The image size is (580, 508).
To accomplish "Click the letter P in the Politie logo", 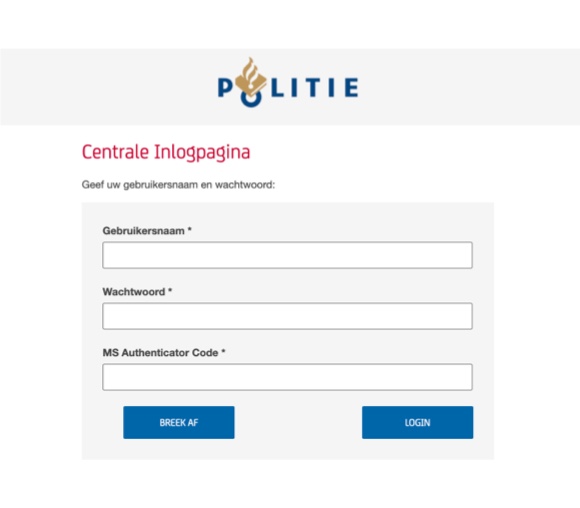I will (x=225, y=87).
